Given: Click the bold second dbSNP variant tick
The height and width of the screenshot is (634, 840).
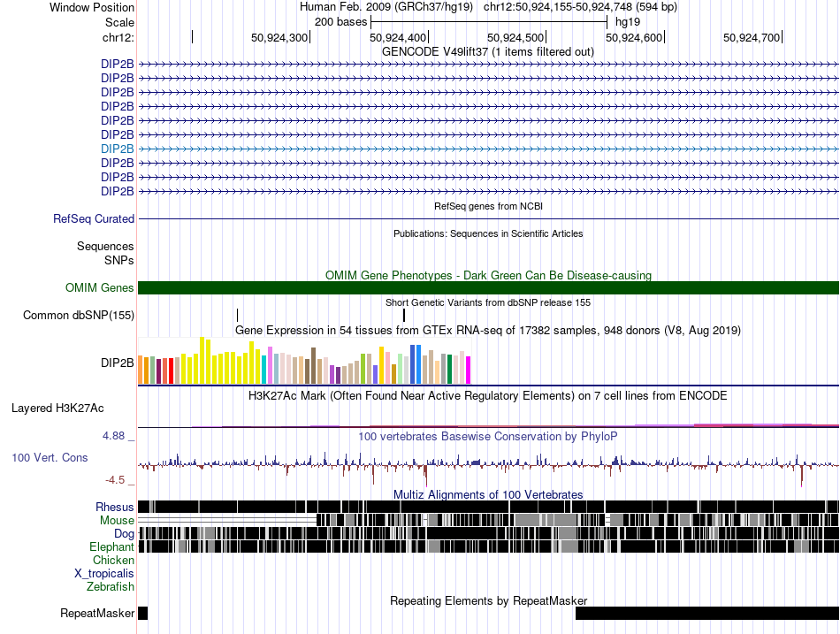Looking at the screenshot, I should click(404, 315).
